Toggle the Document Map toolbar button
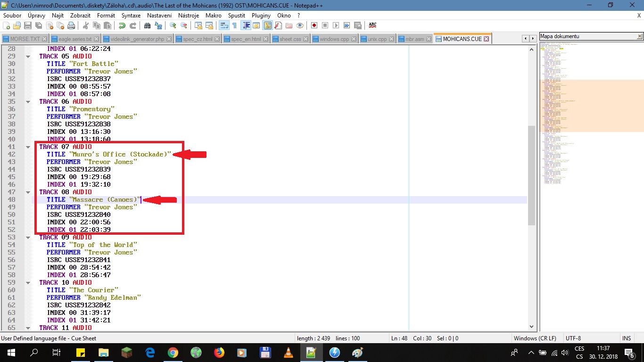Viewport: 644px width, 362px height. coord(268,25)
